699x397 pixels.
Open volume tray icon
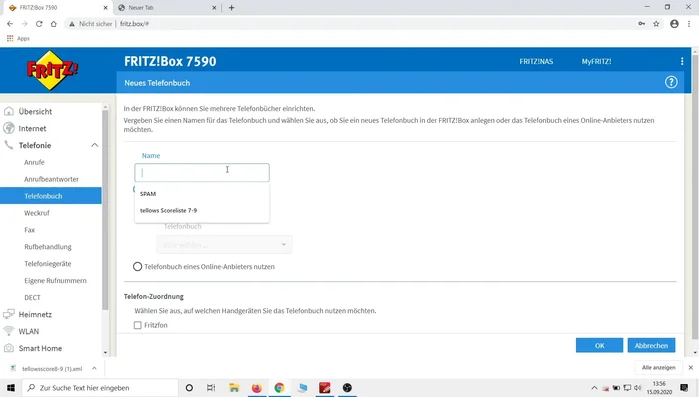point(637,388)
